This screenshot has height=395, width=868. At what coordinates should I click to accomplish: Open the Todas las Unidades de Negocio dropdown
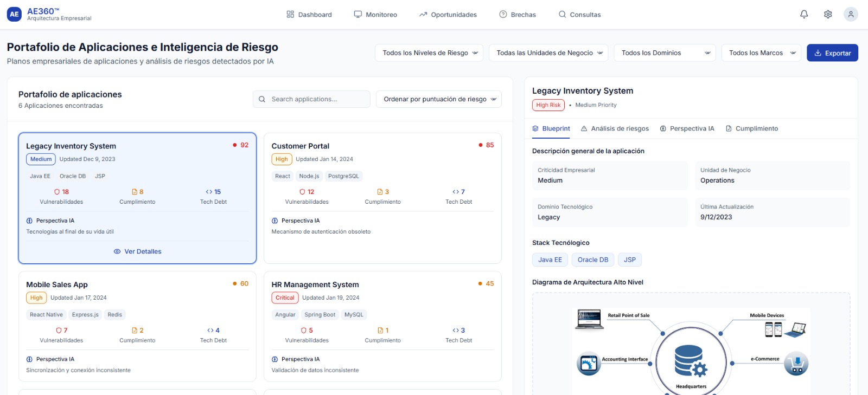[x=548, y=53]
